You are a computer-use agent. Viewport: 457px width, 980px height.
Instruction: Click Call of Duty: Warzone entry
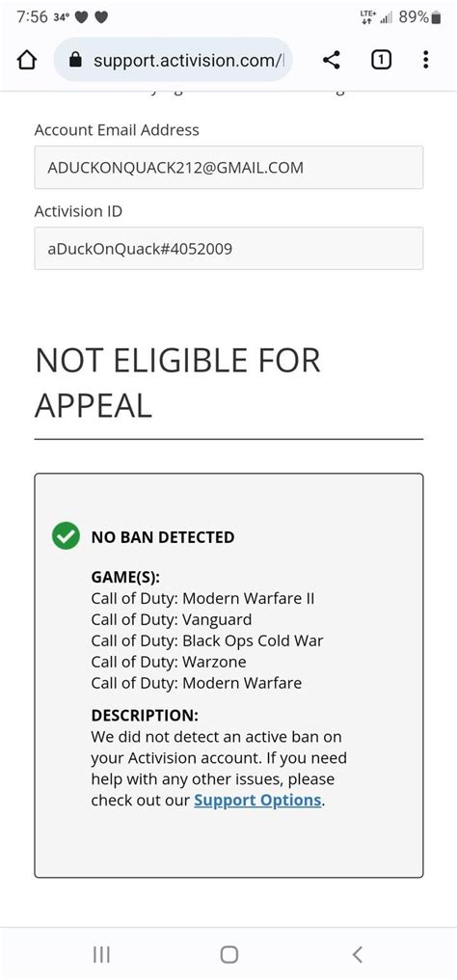[169, 662]
